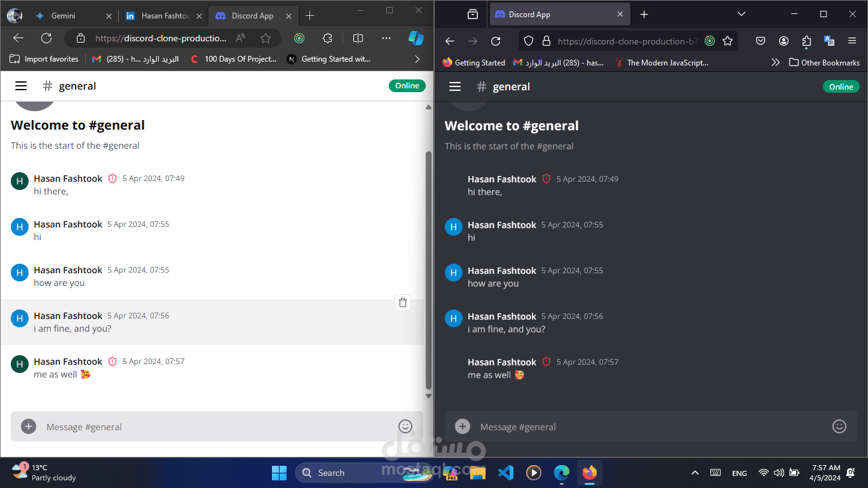Expand Firefox list all tabs chevron
The image size is (868, 488).
[x=742, y=14]
